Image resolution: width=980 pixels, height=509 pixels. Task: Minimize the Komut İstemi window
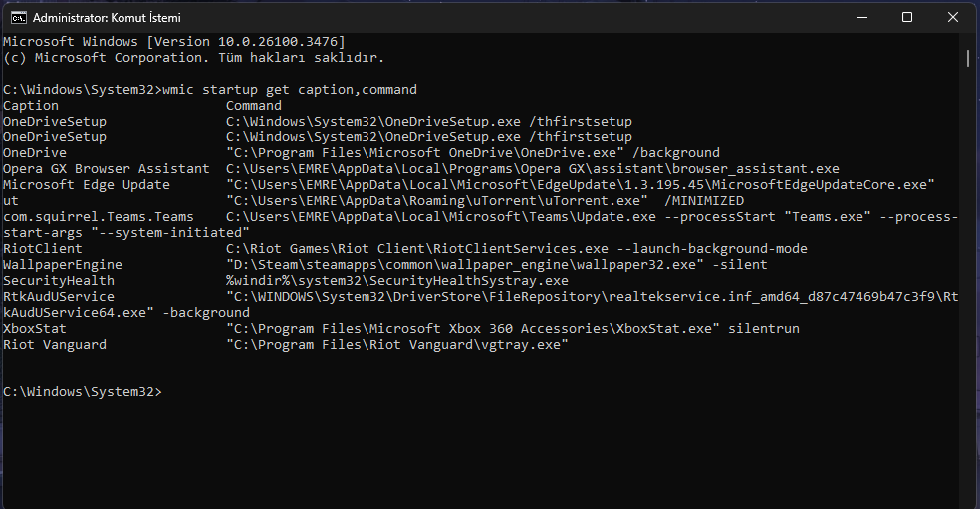click(x=860, y=18)
